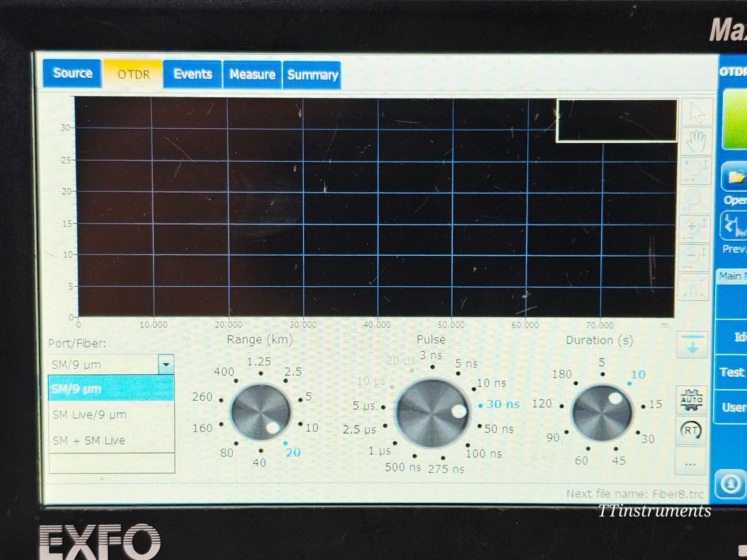Set Pulse dial to 500 ns
747x560 pixels.
[x=403, y=467]
